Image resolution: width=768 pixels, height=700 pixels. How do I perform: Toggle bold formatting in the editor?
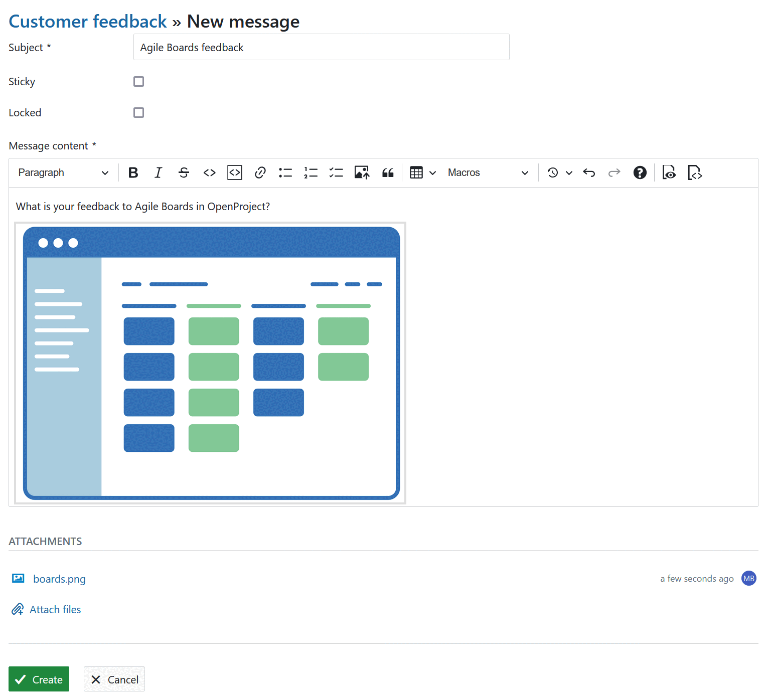click(x=133, y=172)
